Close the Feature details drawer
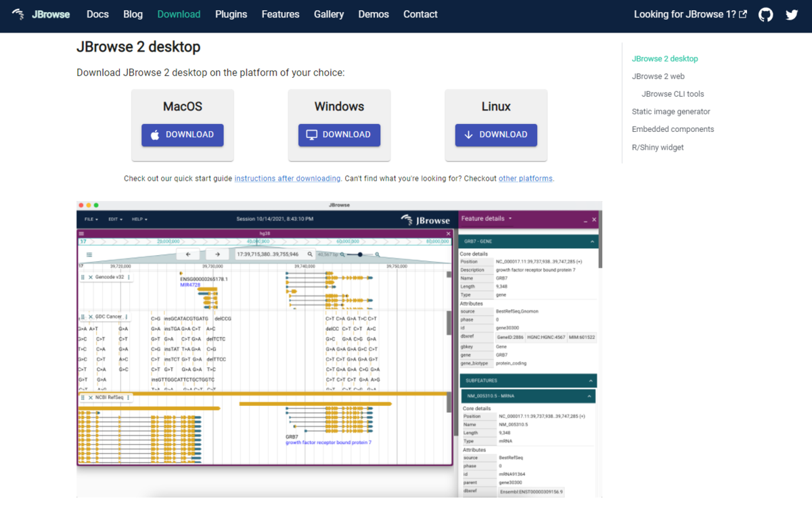 tap(594, 219)
